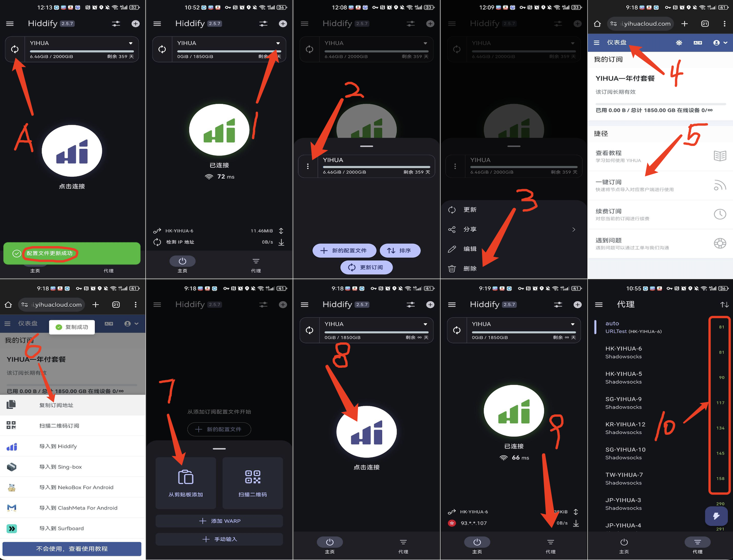Image resolution: width=733 pixels, height=560 pixels.
Task: Tap three-dot menu on YIHUA profile, 12:08 screen
Action: 308,166
